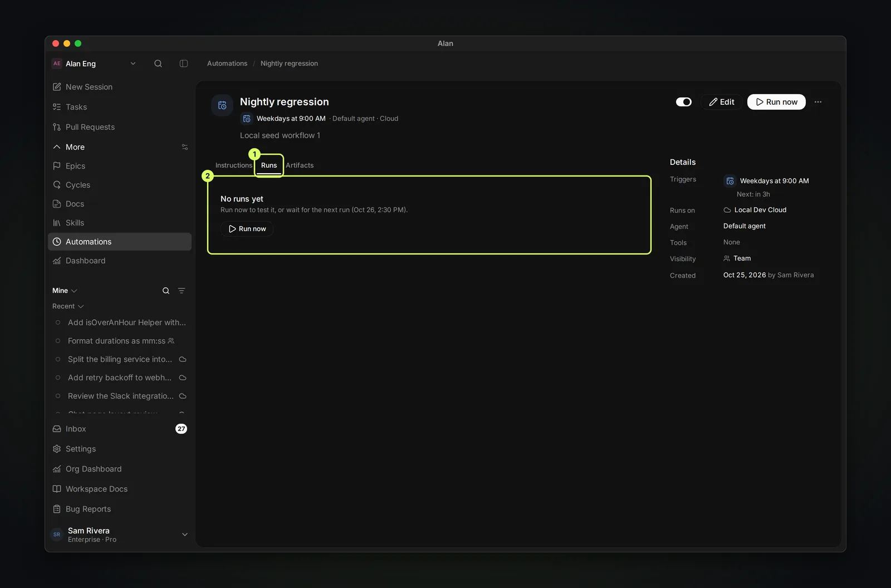Click the Inbox 27 unread badge
Screen dimensions: 891x588
pos(181,429)
